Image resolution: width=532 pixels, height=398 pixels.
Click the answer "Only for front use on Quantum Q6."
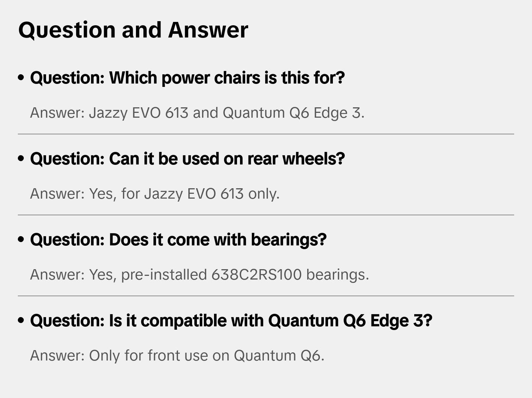coord(177,356)
